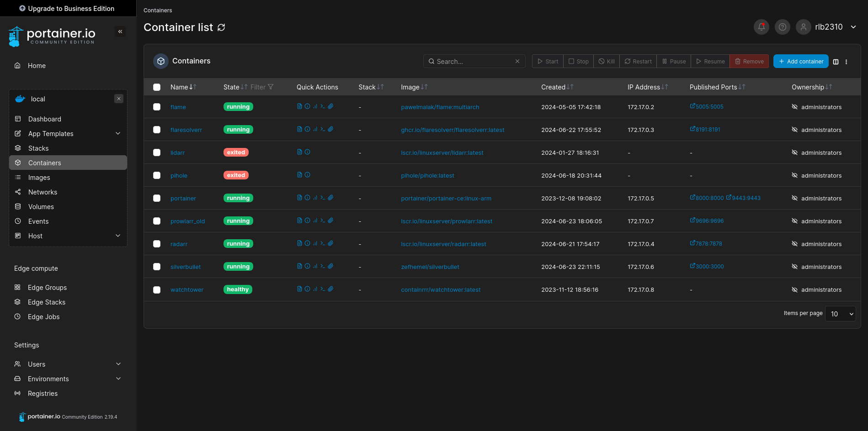The image size is (868, 431).
Task: Open logs icon for lidarr container
Action: pos(299,152)
